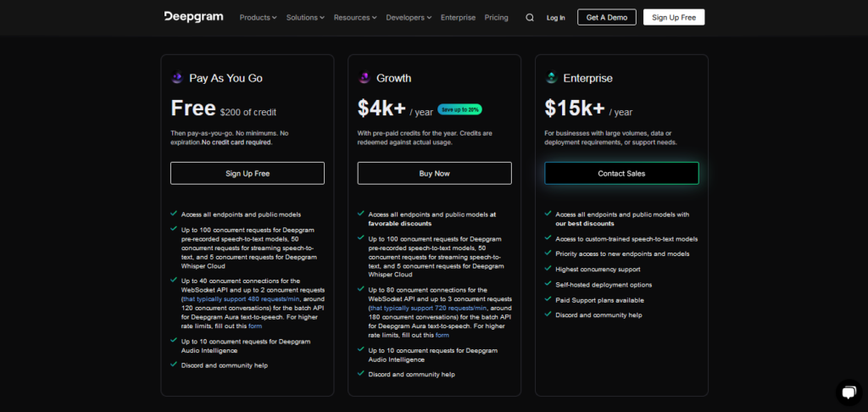The height and width of the screenshot is (412, 868).
Task: Click the Get A Demo button
Action: coord(607,17)
